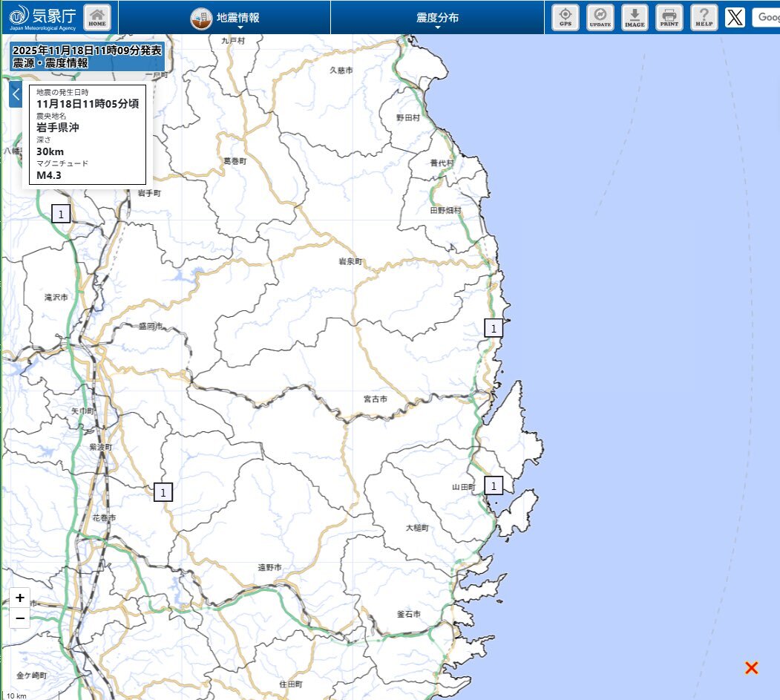
Task: Open the HELP question mark icon
Action: pos(704,17)
